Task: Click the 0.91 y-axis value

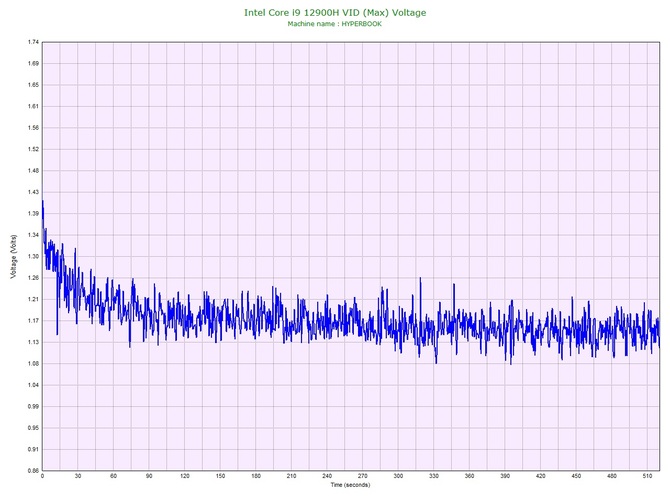Action: 33,449
